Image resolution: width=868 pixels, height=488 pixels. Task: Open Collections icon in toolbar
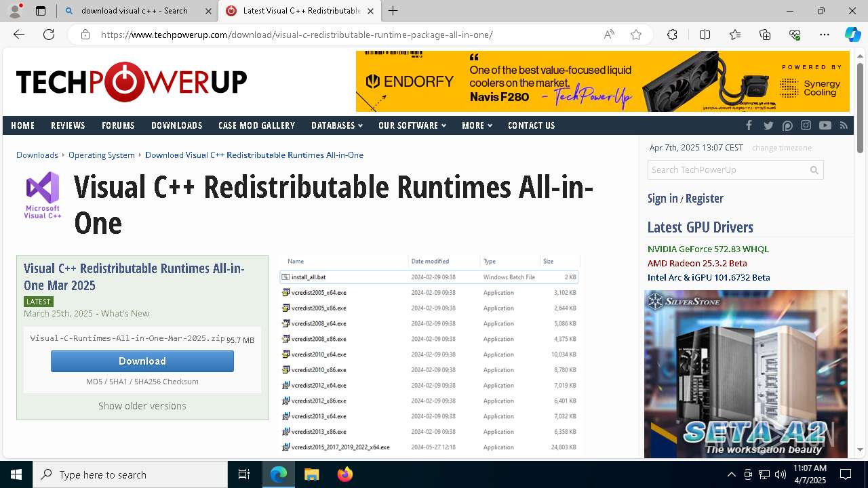765,35
